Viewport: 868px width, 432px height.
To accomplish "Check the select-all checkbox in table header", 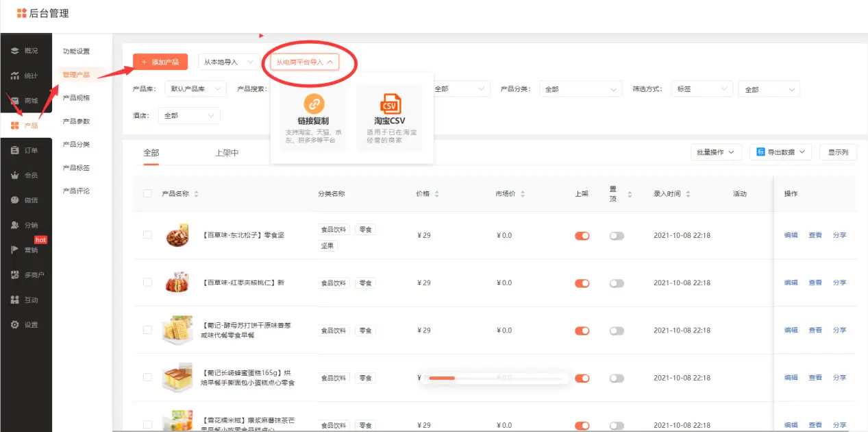I will (147, 193).
